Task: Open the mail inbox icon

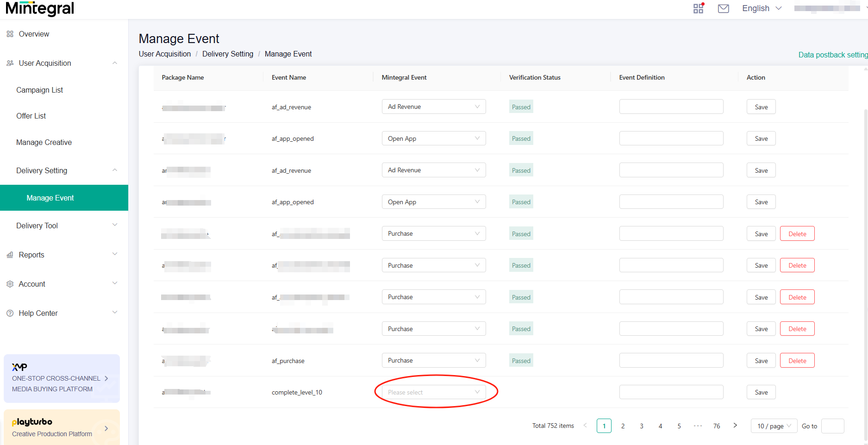Action: (x=723, y=8)
